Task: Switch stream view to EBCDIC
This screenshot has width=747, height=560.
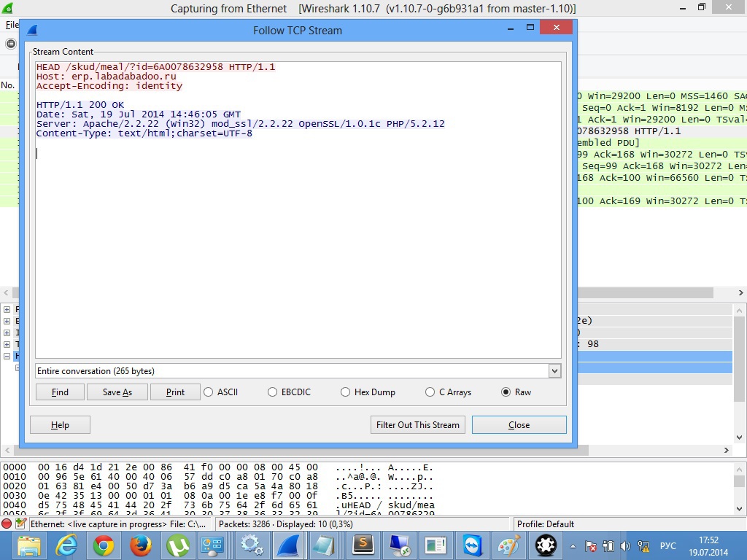Action: (x=273, y=392)
